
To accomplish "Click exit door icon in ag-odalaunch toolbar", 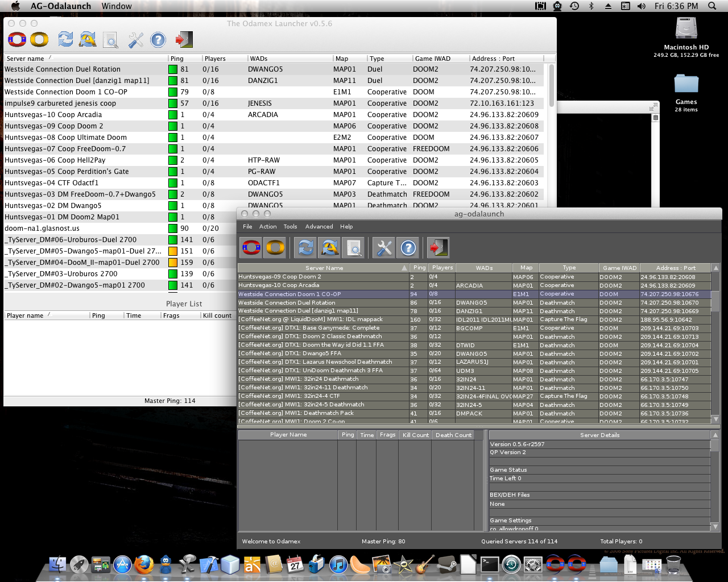I will coord(439,248).
